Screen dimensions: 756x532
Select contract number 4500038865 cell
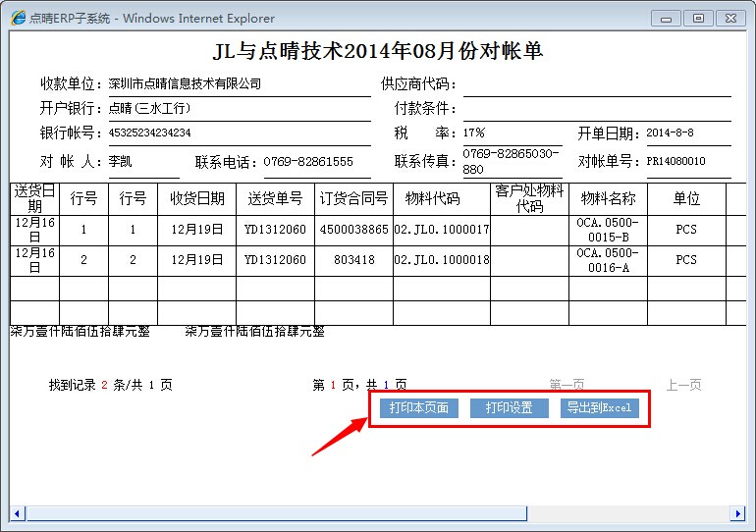click(x=353, y=230)
